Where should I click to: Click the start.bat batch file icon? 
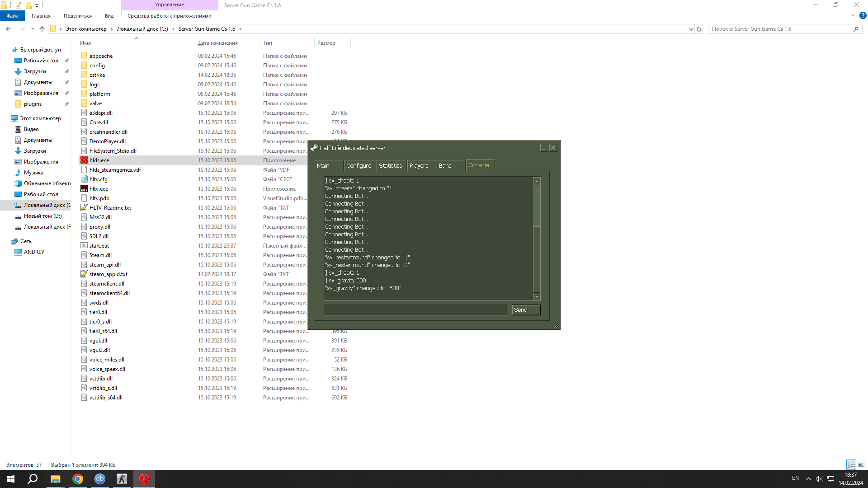click(84, 245)
